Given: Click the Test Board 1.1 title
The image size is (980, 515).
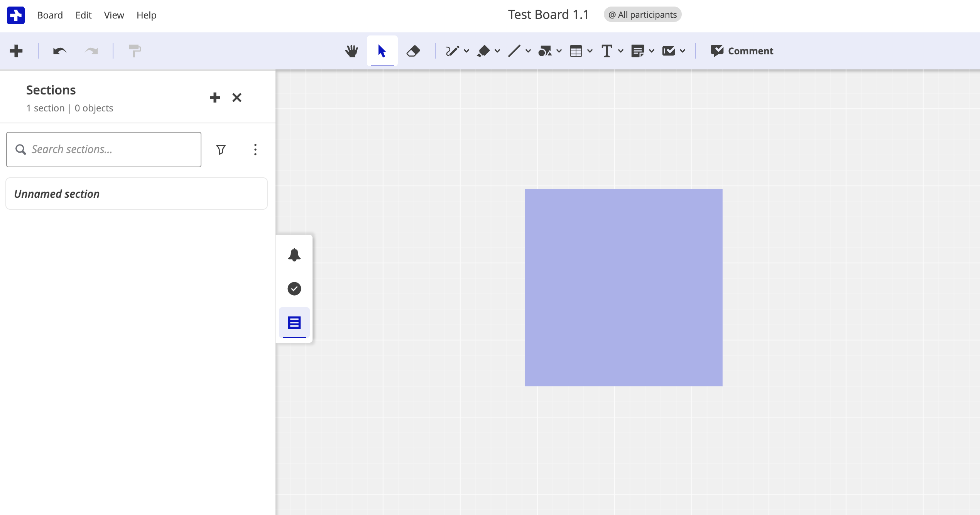Looking at the screenshot, I should [548, 15].
